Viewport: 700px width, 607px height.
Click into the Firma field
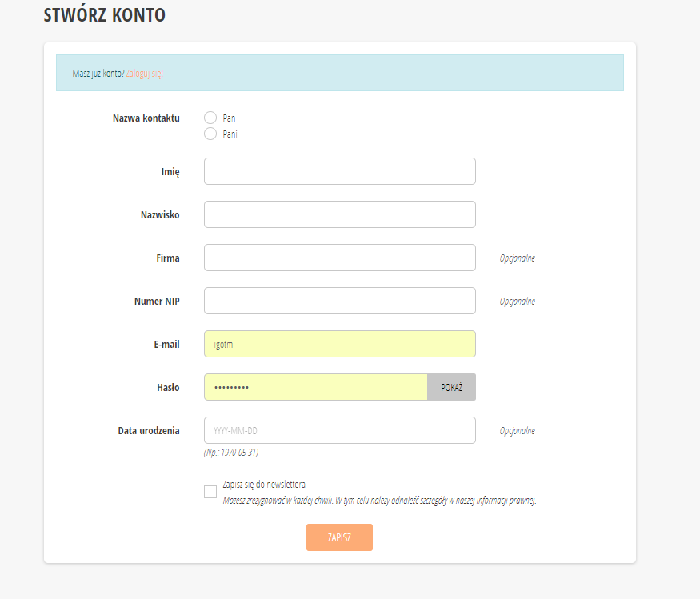(x=339, y=258)
